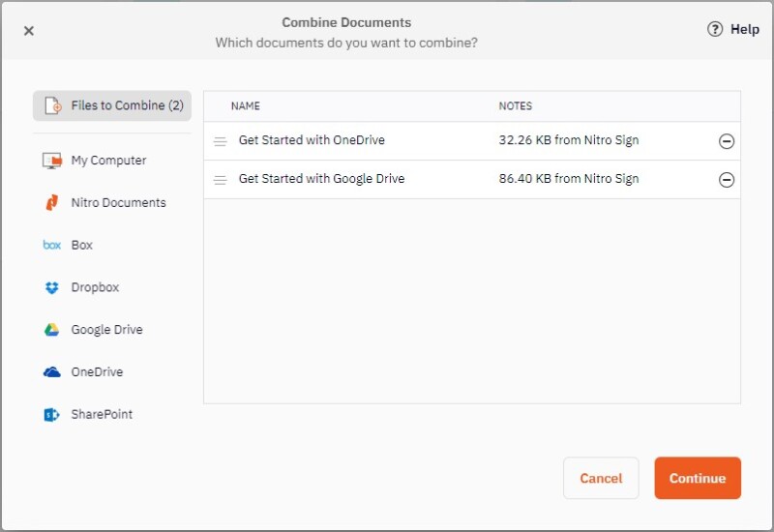774x532 pixels.
Task: Click the Google Drive triangle icon
Action: point(52,330)
